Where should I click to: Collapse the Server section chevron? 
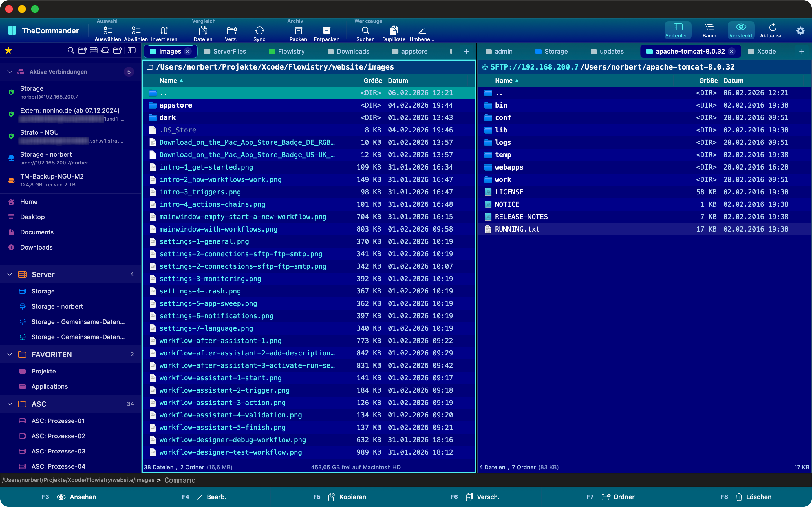(10, 274)
